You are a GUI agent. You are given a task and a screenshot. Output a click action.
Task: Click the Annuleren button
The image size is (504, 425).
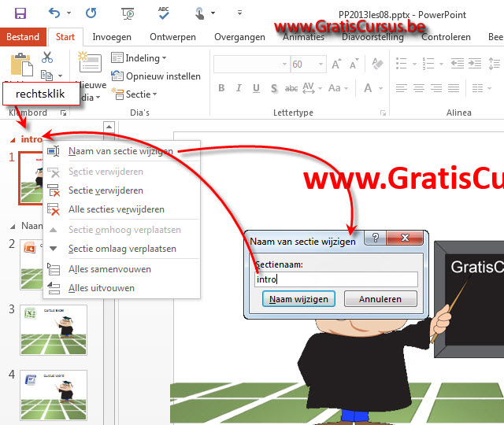coord(380,299)
